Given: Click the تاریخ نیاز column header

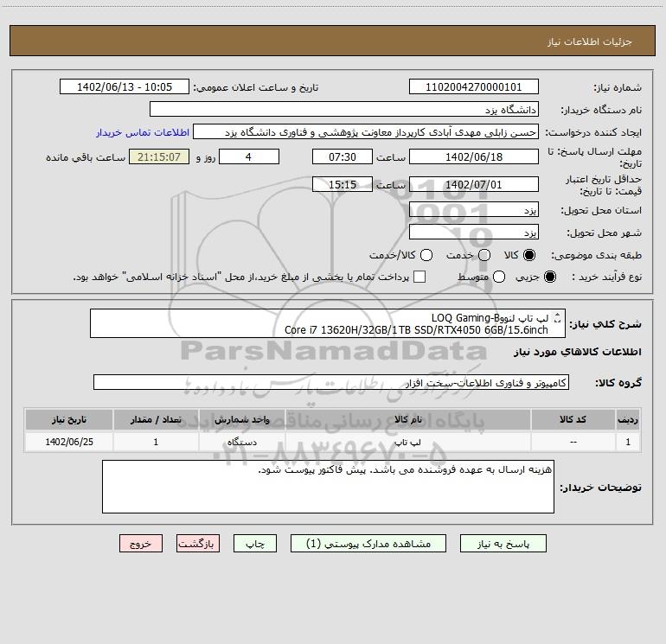Looking at the screenshot, I should [69, 419].
